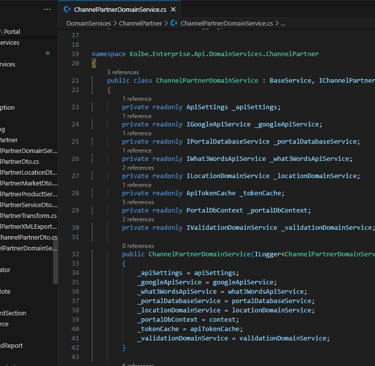Select the rdSection item in the explorer
Screen dimensions: 375x366
coord(13,313)
